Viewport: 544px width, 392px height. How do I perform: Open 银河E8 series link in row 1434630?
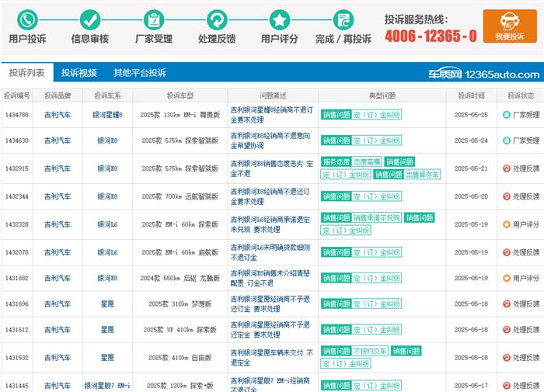[x=107, y=140]
